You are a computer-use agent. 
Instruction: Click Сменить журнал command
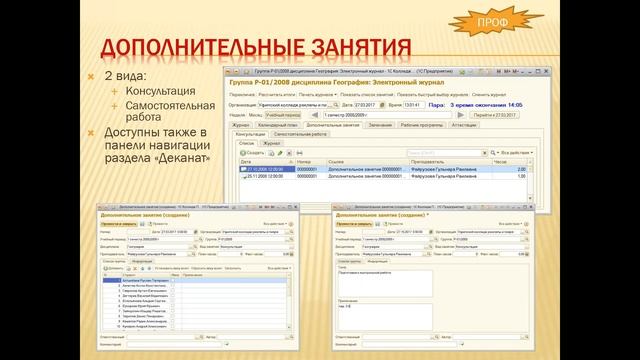pyautogui.click(x=489, y=95)
